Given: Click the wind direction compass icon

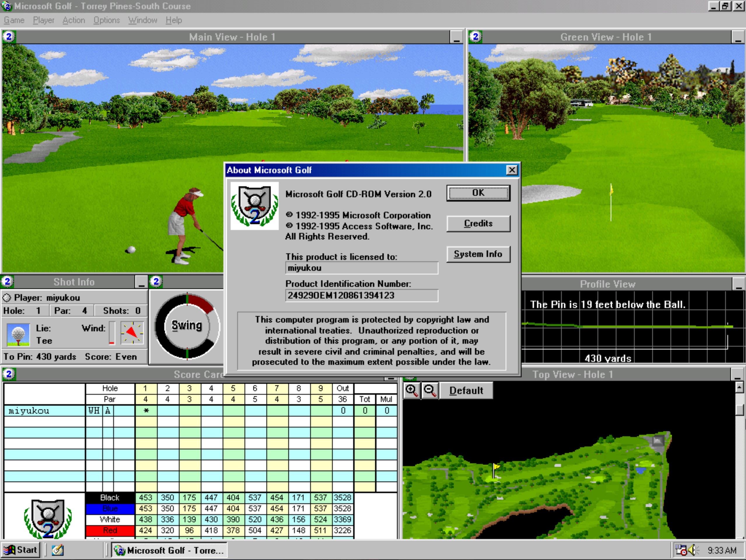Looking at the screenshot, I should 132,333.
